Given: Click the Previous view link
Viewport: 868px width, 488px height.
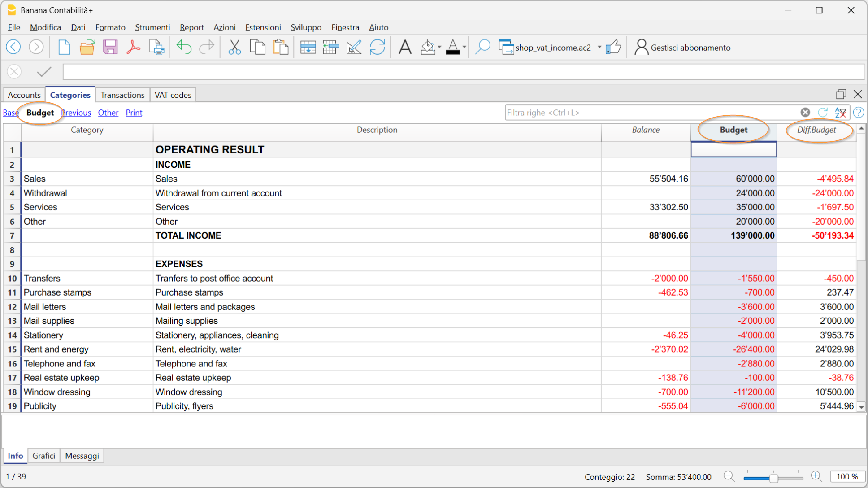Looking at the screenshot, I should pyautogui.click(x=76, y=113).
